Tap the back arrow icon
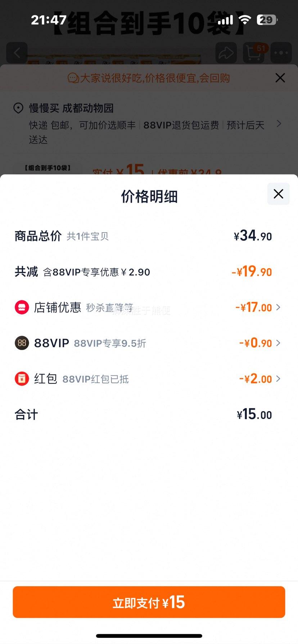Screen dimensions: 298x644 pyautogui.click(x=17, y=53)
